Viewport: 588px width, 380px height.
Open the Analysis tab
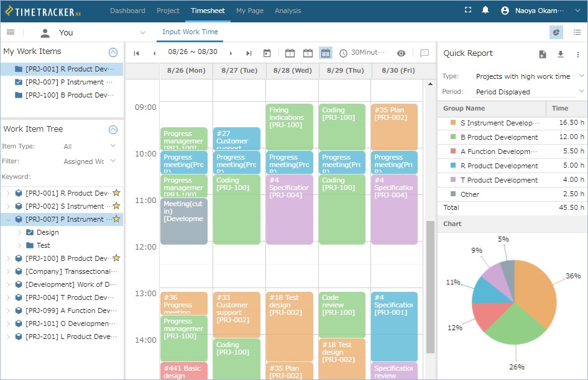[x=287, y=11]
